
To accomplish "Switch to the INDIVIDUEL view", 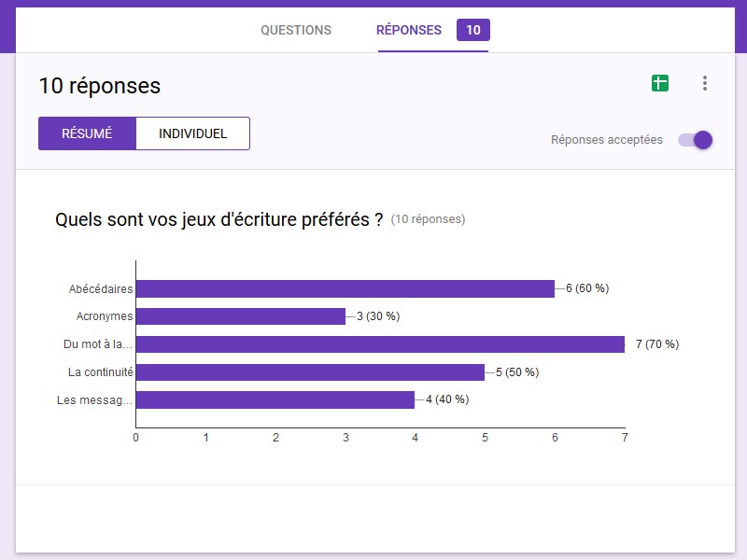I will (x=192, y=133).
